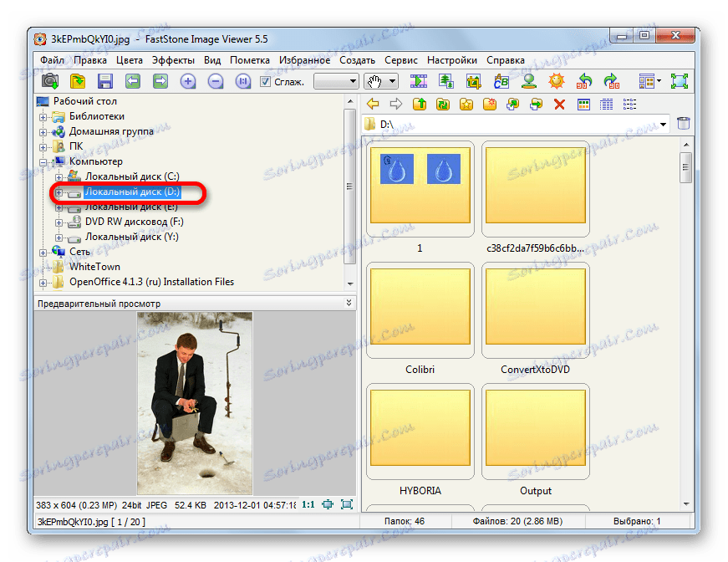Click the open file folder icon
Screen dimensions: 728x562
coord(78,81)
